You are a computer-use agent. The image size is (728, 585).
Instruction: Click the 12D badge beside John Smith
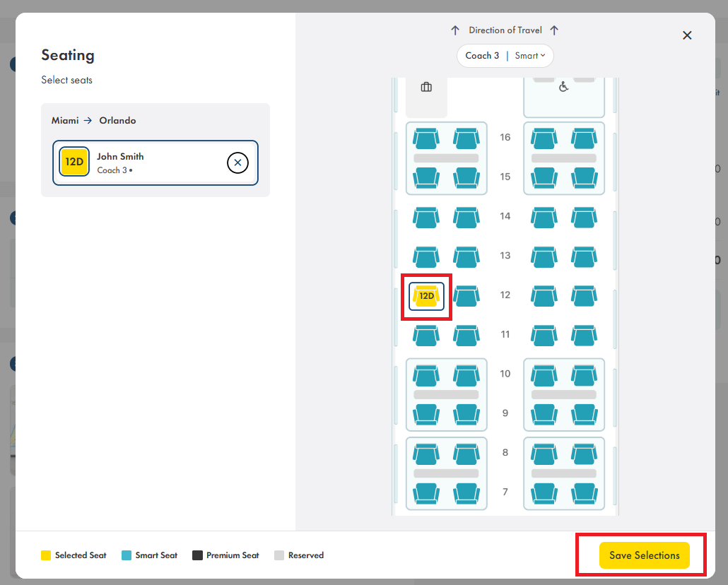pyautogui.click(x=74, y=162)
